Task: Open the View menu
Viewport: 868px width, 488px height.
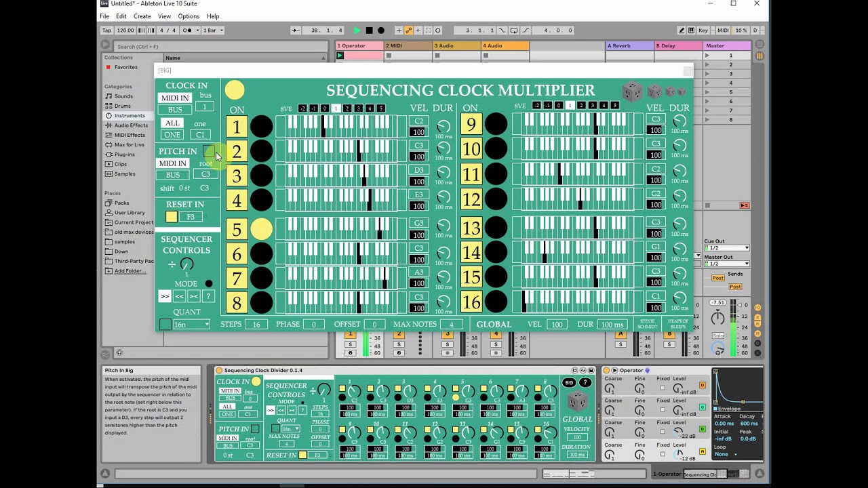Action: pyautogui.click(x=164, y=16)
